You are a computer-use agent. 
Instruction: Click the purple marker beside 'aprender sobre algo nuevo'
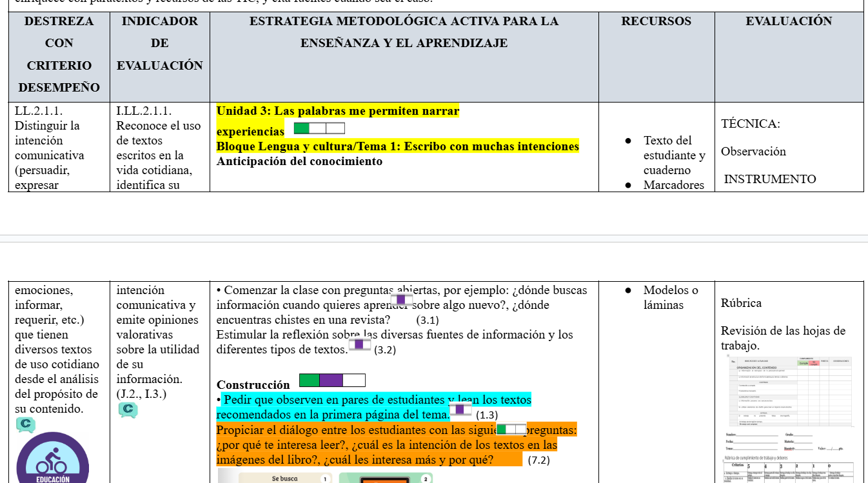(402, 300)
